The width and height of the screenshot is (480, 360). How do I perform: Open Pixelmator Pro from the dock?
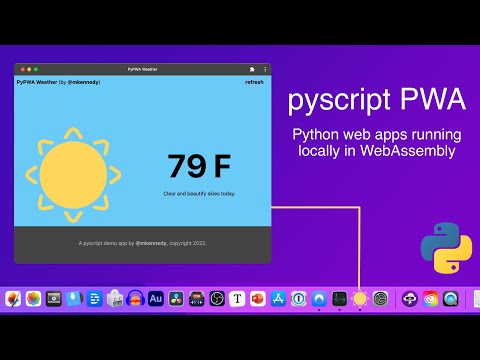[x=13, y=299]
